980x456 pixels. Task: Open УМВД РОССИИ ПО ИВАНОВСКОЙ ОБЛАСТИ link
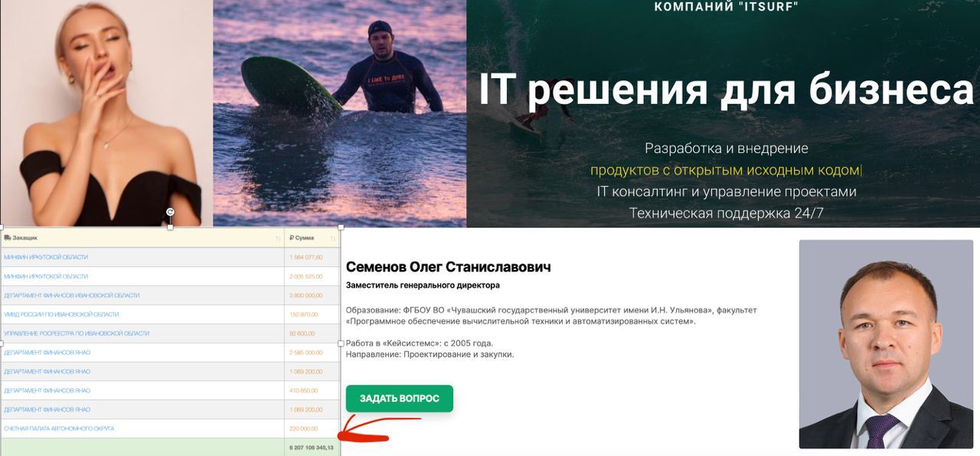61,314
